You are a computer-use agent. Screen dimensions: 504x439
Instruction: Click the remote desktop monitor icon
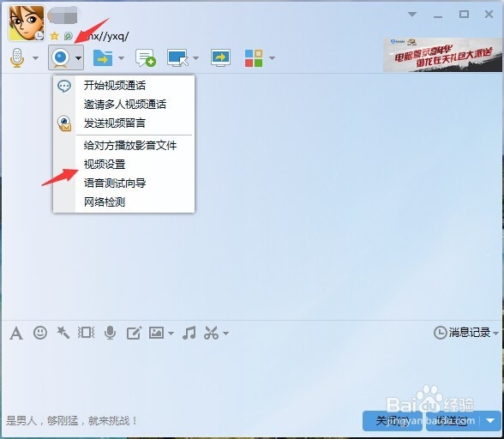tap(177, 58)
